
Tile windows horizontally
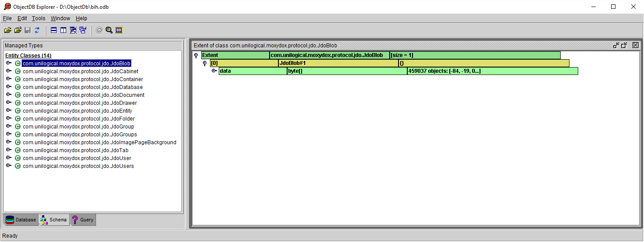(54, 30)
